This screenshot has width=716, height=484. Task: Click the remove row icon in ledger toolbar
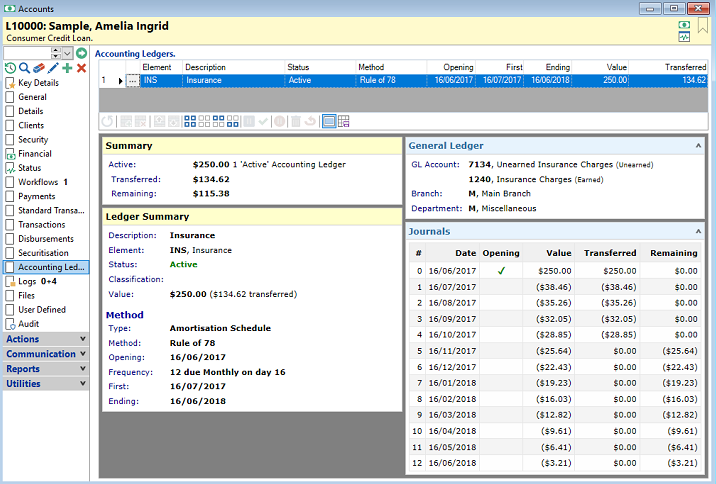tap(141, 121)
